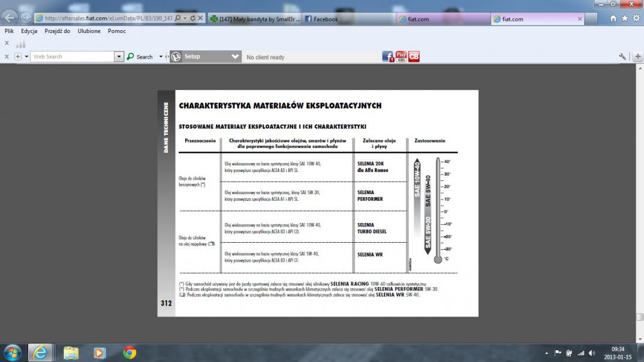Click the volume speaker tray icon

(x=592, y=353)
